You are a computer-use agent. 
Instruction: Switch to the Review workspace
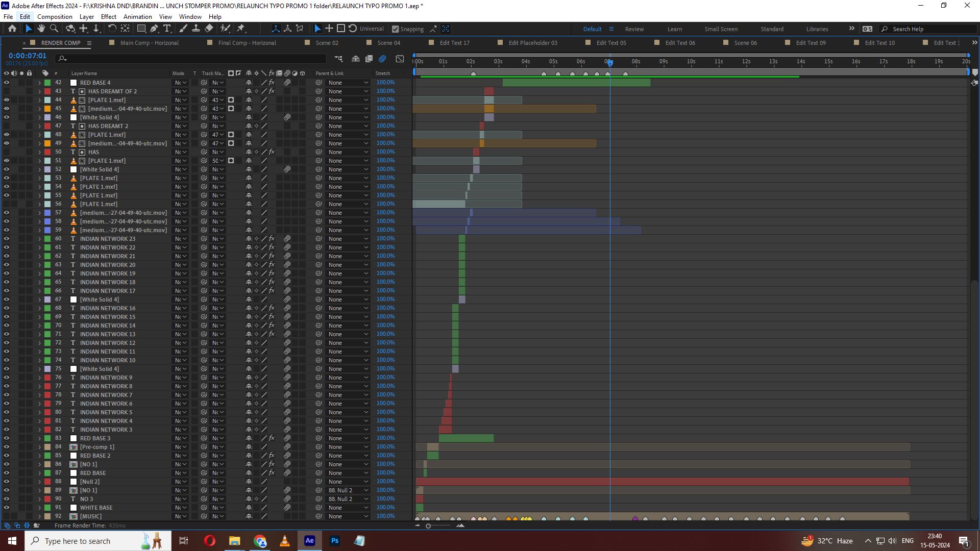[634, 29]
